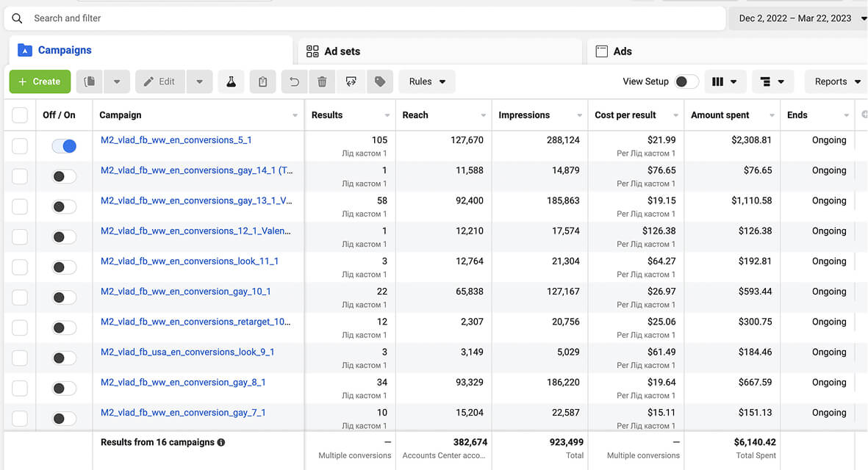The height and width of the screenshot is (470, 868).
Task: Click the clipboard paste icon
Action: (263, 82)
